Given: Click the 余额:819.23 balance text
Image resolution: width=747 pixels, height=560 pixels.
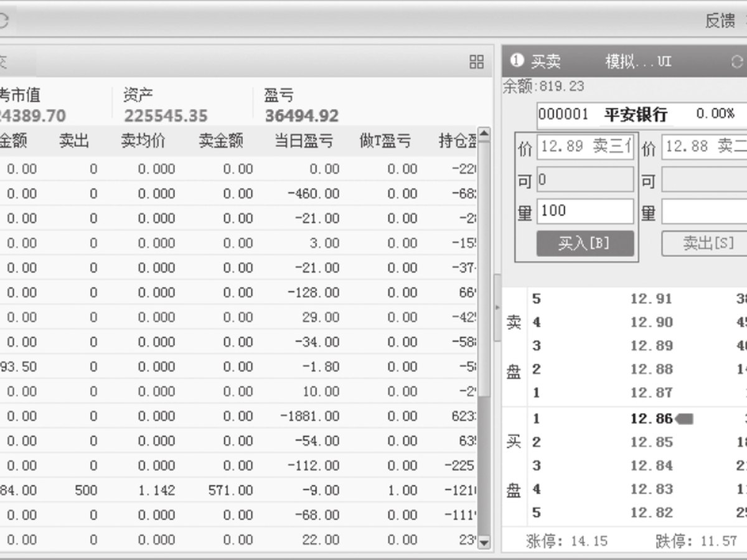Looking at the screenshot, I should (x=544, y=86).
